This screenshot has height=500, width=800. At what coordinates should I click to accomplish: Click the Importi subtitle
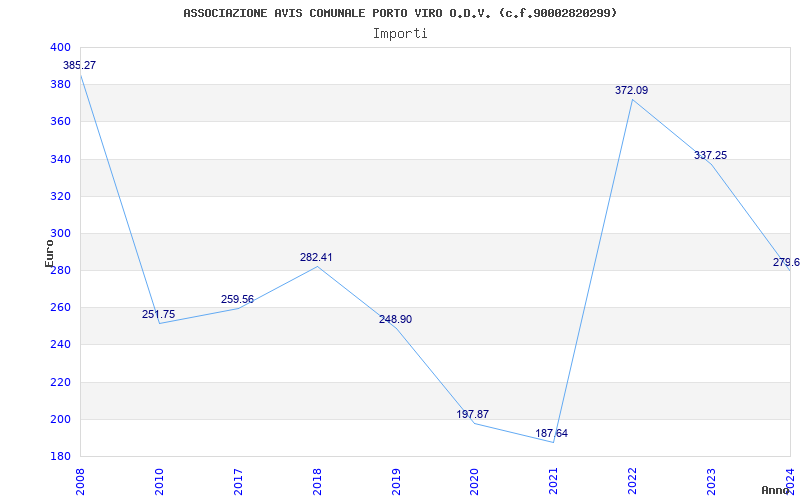(400, 34)
